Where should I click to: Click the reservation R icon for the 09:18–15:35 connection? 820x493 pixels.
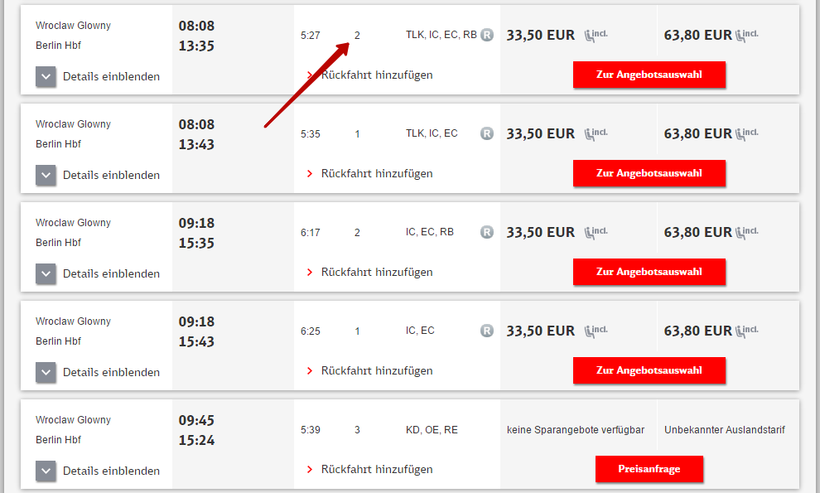coord(487,232)
